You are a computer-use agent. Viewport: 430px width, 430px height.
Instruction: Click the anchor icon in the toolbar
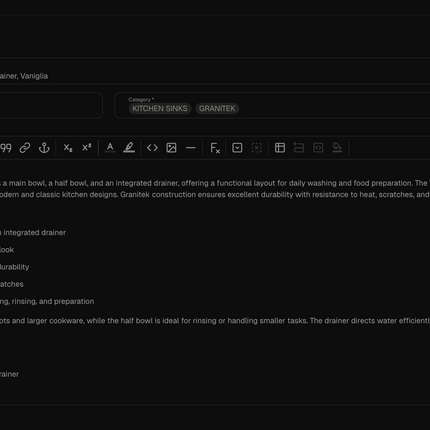click(44, 148)
